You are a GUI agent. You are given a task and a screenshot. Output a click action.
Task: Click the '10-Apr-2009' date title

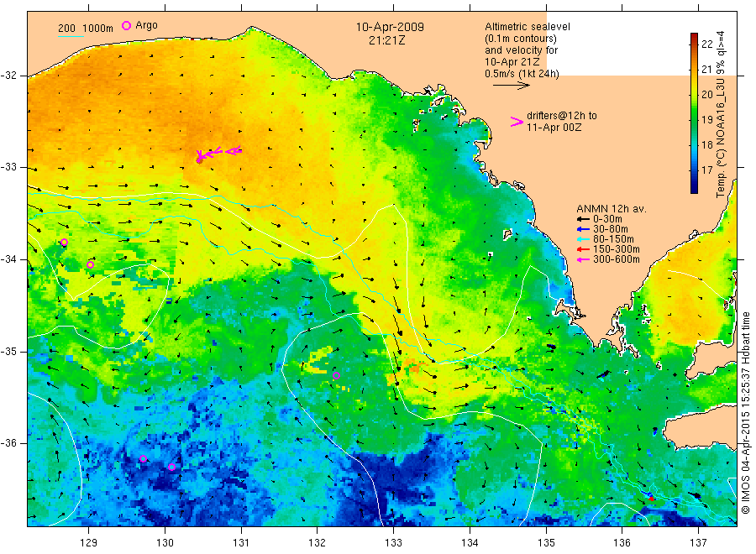point(390,28)
